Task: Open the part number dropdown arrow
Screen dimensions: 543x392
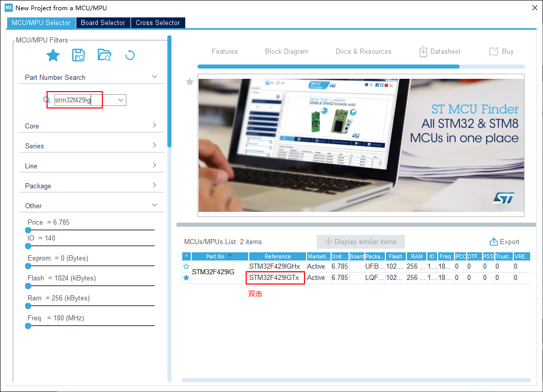Action: pyautogui.click(x=120, y=100)
